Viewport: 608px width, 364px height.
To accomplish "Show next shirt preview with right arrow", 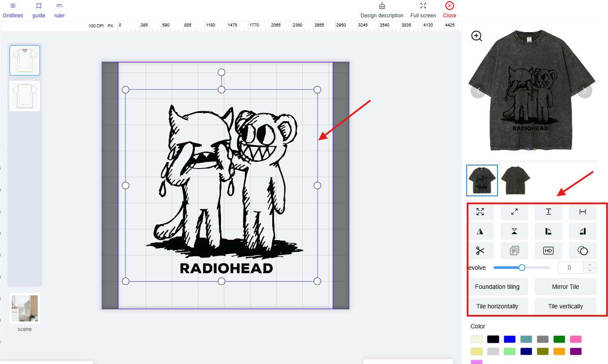I will (585, 91).
